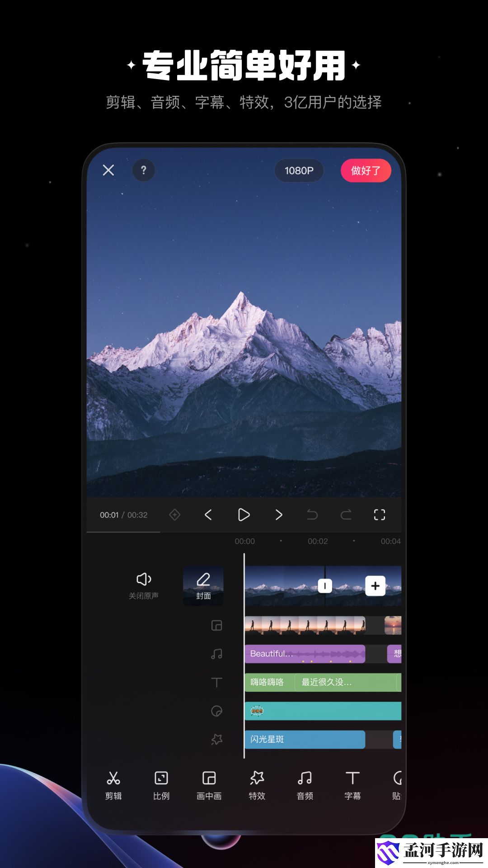Screen dimensions: 488x868
Task: Click the 00:00 timeline ruler mark
Action: 245,541
